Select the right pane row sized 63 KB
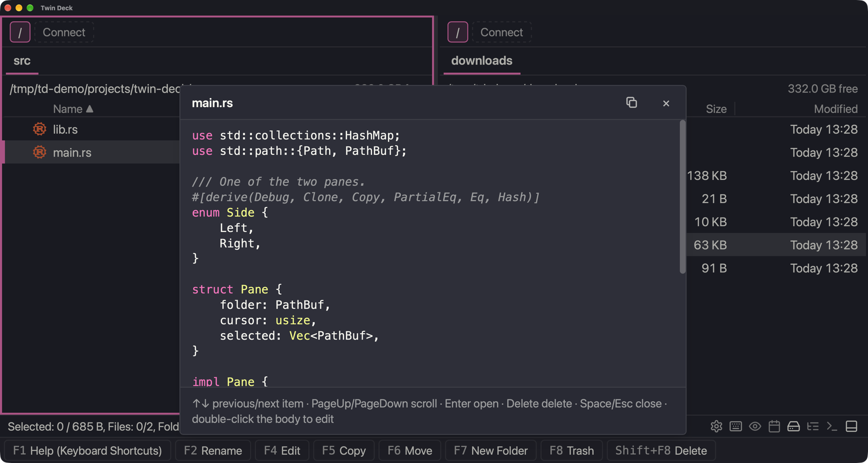The width and height of the screenshot is (868, 463). click(776, 245)
